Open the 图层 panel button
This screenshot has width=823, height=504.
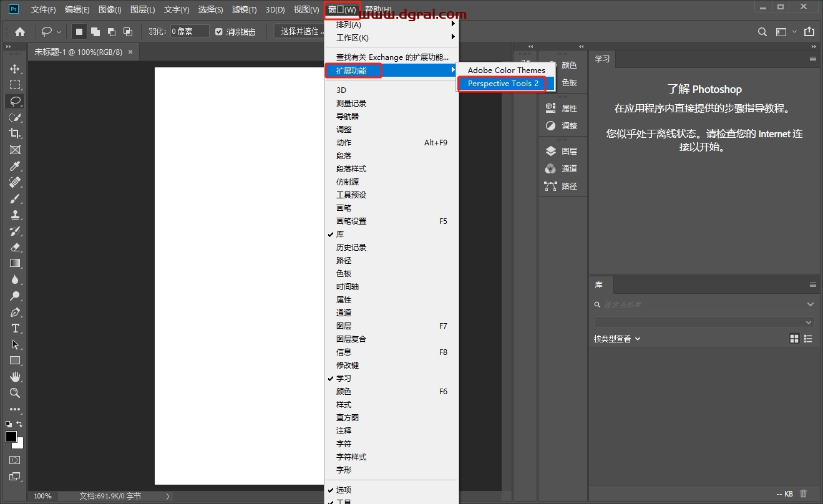coord(562,151)
